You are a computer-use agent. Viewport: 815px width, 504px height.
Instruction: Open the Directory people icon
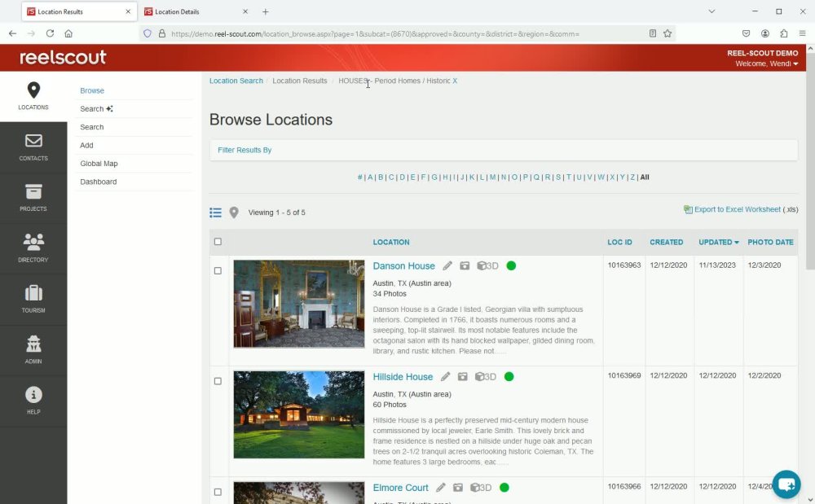point(33,242)
